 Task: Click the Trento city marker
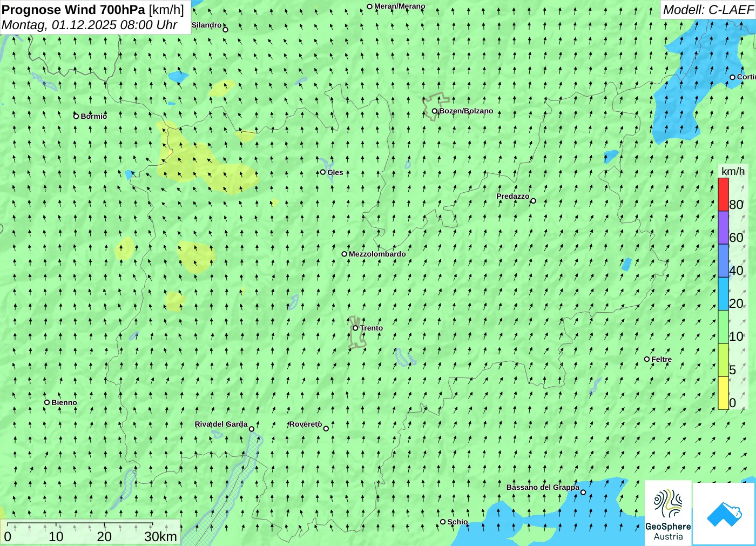355,328
